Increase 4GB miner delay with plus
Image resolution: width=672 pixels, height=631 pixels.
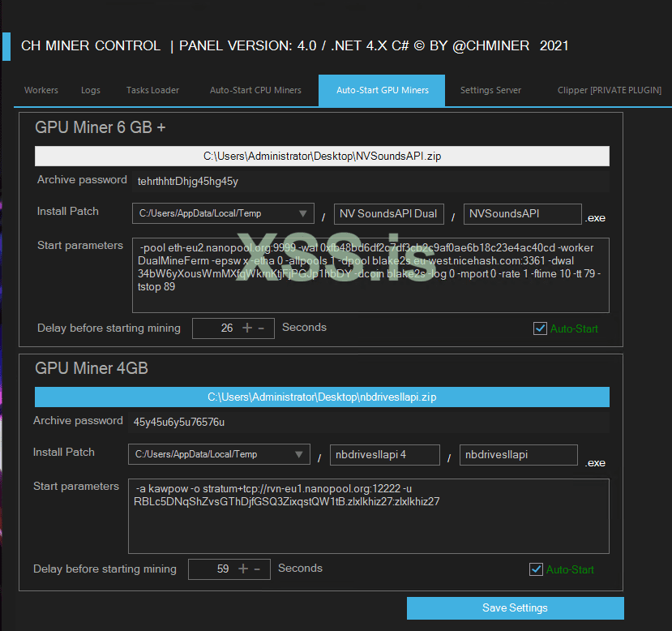pyautogui.click(x=243, y=569)
